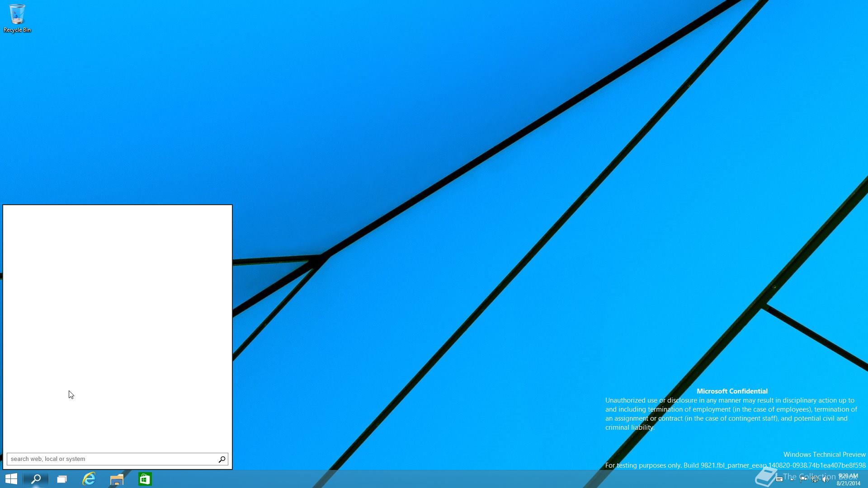Open the notification center tray icon
The image size is (868, 488).
tap(779, 479)
